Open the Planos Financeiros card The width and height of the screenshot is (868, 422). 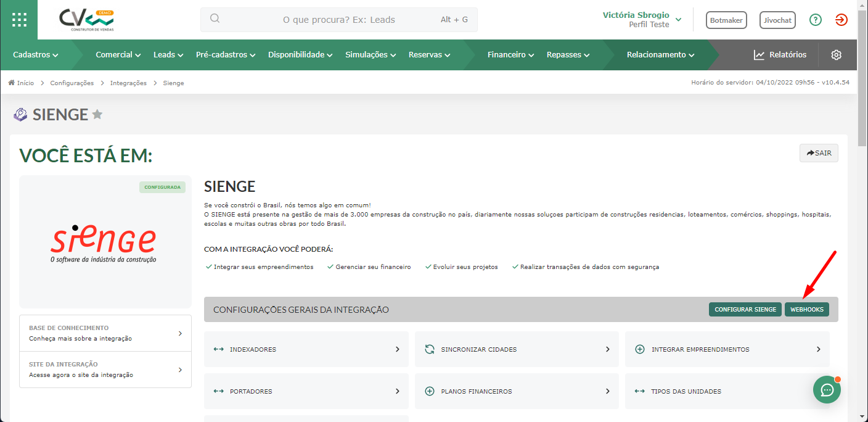[517, 391]
